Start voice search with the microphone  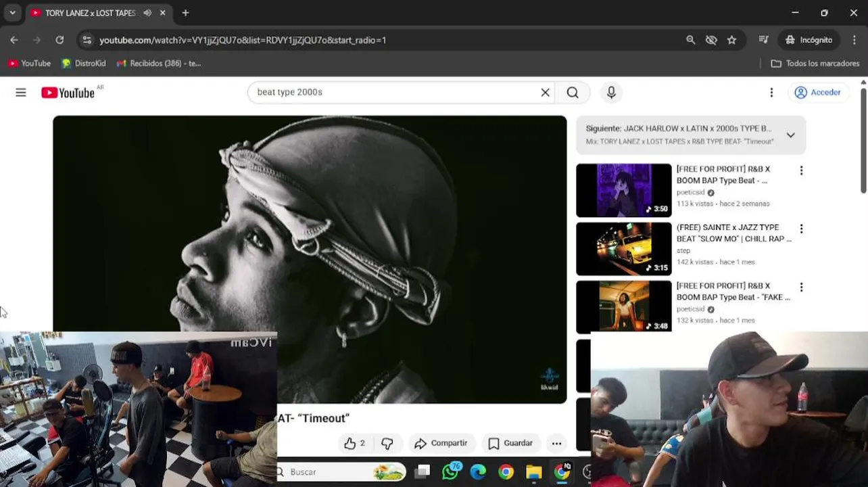click(611, 93)
